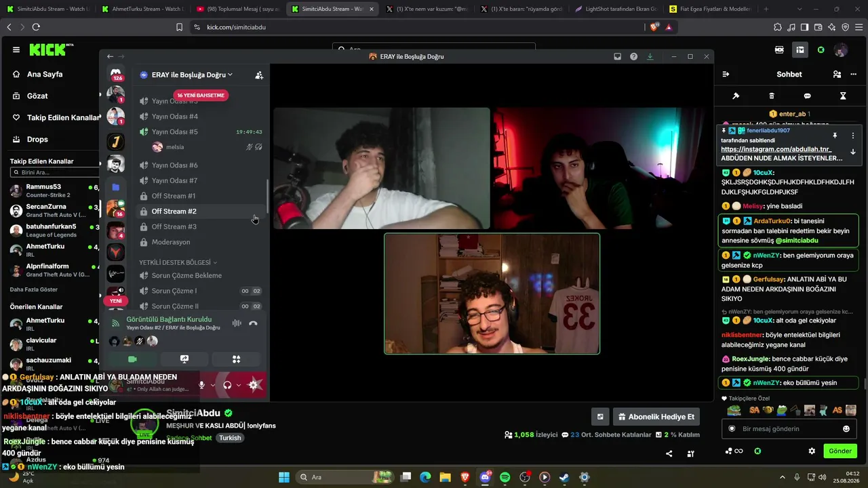The image size is (868, 488).
Task: Open clavicular in recommended channels
Action: pos(54,344)
